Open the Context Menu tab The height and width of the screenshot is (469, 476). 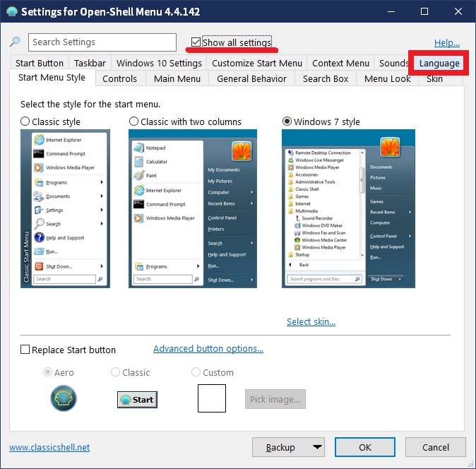tap(340, 63)
